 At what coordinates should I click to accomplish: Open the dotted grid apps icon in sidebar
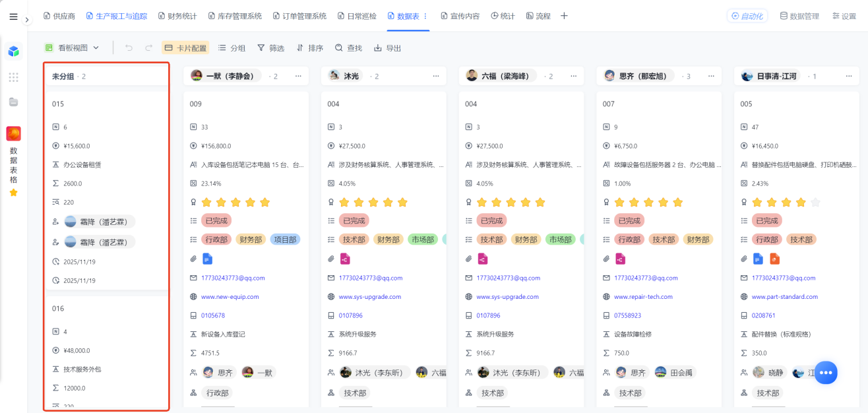(13, 77)
